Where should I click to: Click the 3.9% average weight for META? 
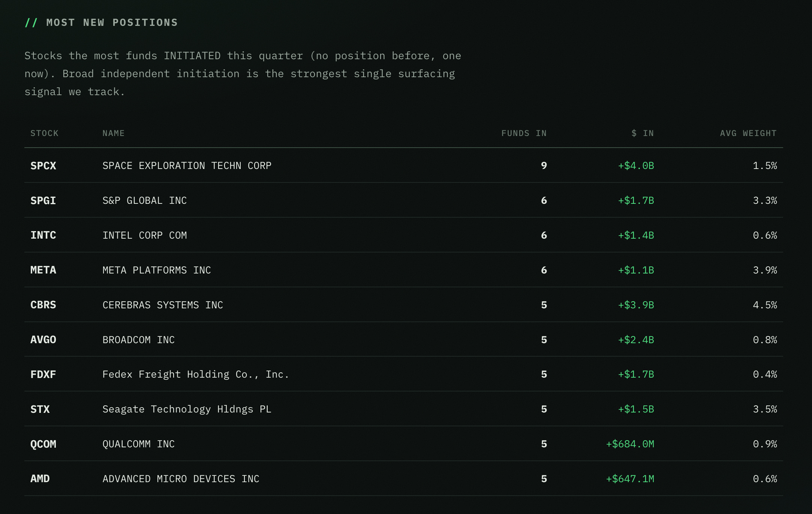point(765,270)
